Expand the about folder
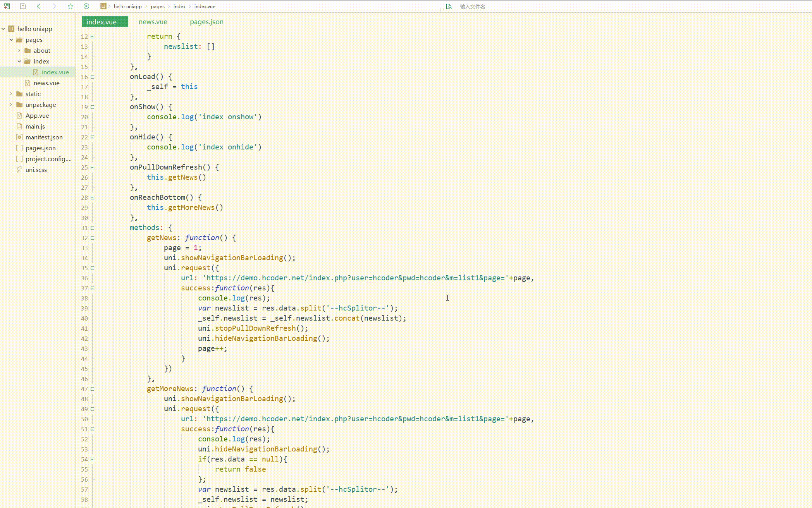The height and width of the screenshot is (508, 812). 19,50
